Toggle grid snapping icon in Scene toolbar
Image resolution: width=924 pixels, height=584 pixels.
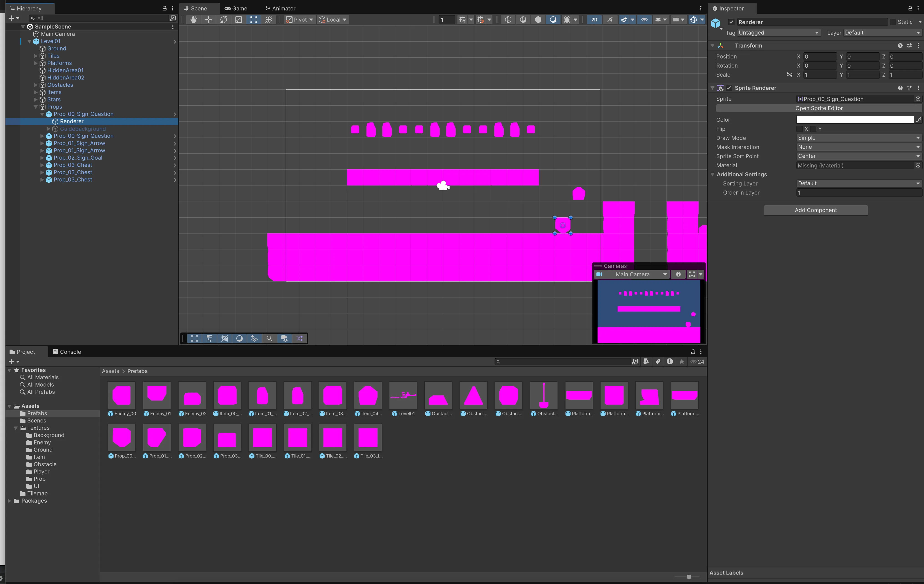[x=462, y=20]
